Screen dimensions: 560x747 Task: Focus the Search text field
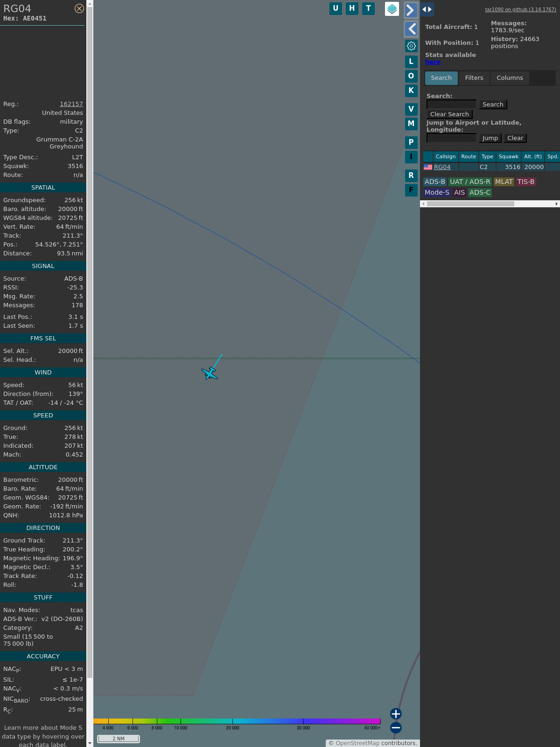(x=452, y=105)
